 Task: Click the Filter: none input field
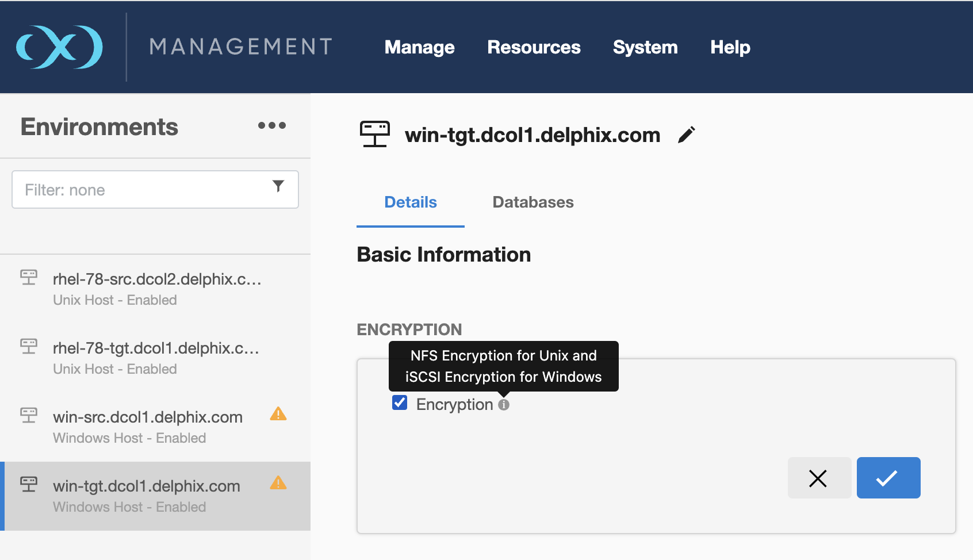pos(144,190)
